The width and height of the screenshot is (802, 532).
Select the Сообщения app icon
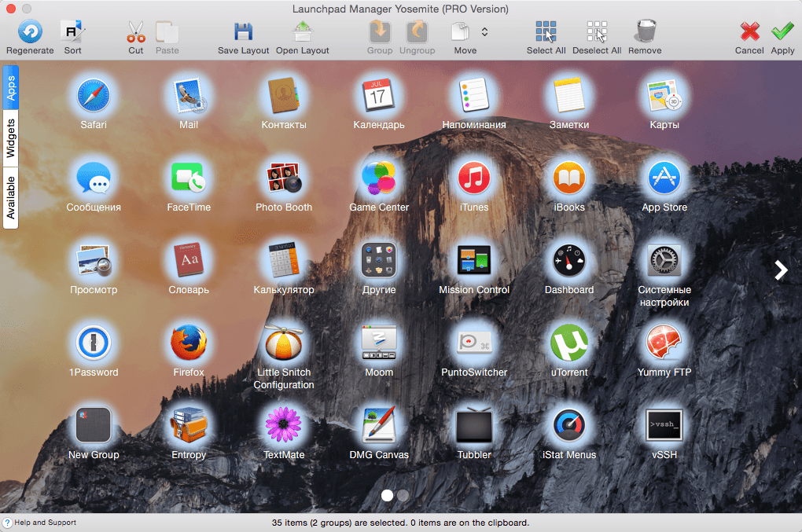(x=93, y=178)
